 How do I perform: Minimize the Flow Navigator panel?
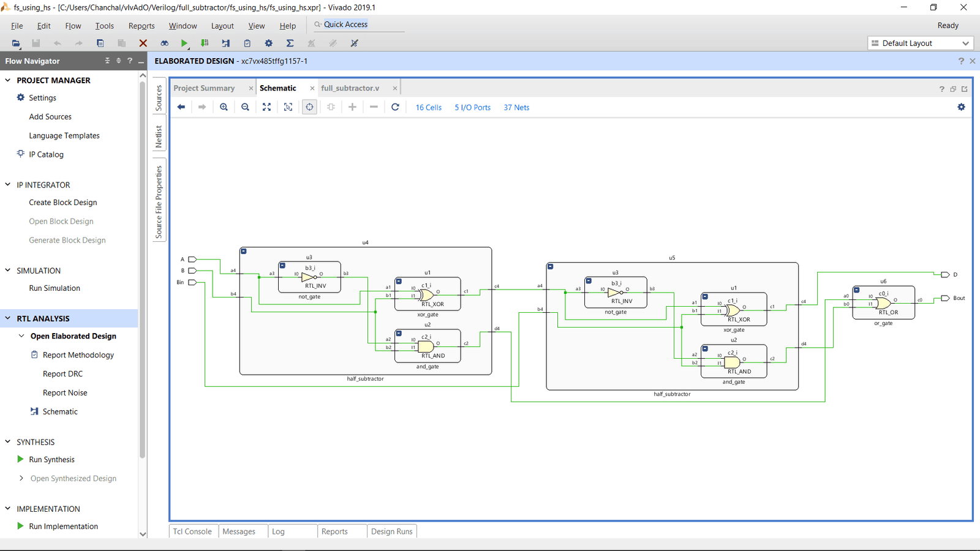[141, 61]
